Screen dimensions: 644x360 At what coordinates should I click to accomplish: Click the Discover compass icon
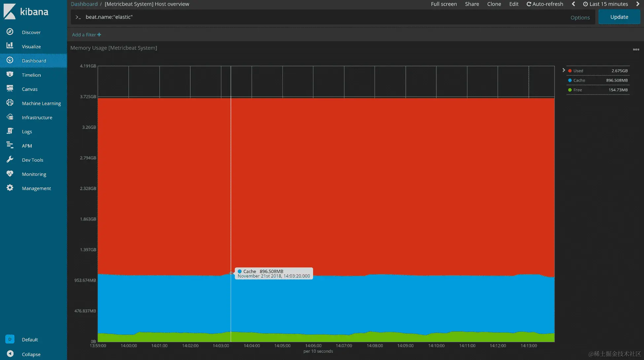pos(10,32)
